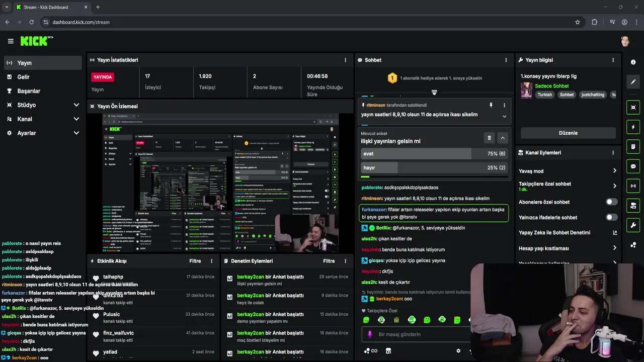Toggle the stream preview panel icon in right toolbar
The width and height of the screenshot is (644, 362).
click(x=633, y=107)
